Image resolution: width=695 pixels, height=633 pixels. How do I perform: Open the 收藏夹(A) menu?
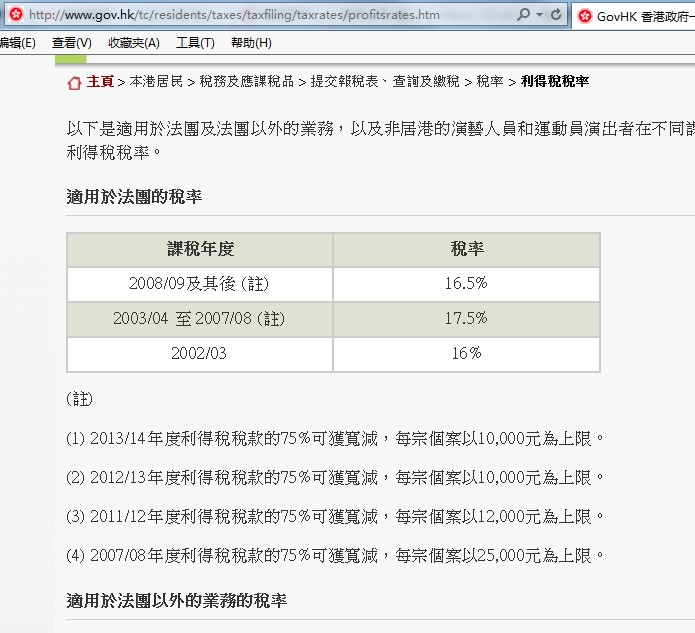pos(133,43)
